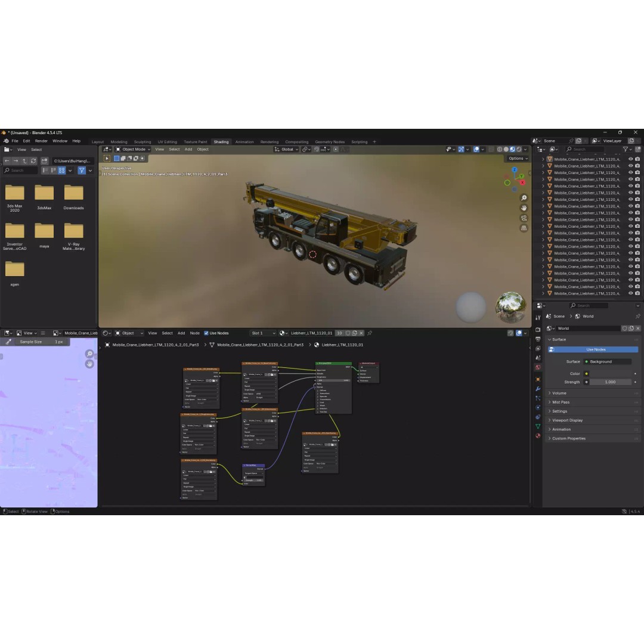Open the Global transform orientation dropdown
Image resolution: width=644 pixels, height=644 pixels.
click(286, 150)
